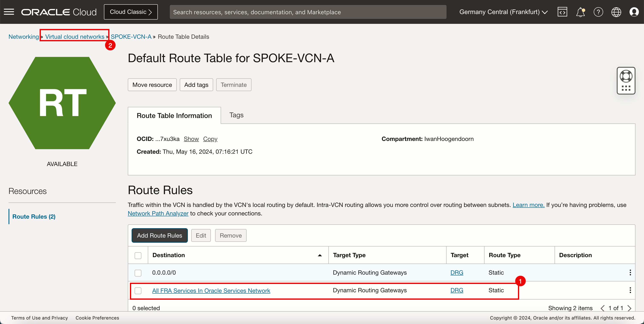The height and width of the screenshot is (324, 644).
Task: Switch to the Tags tab
Action: (237, 115)
